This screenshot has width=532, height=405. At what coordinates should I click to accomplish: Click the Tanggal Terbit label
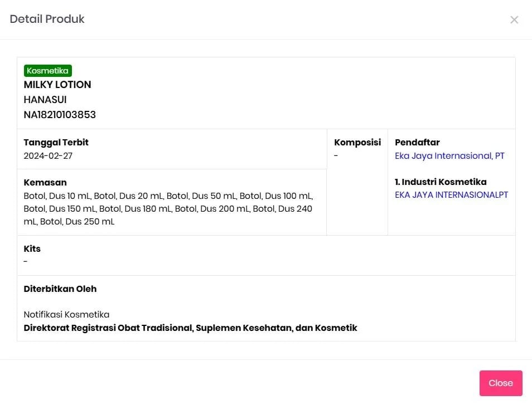56,143
